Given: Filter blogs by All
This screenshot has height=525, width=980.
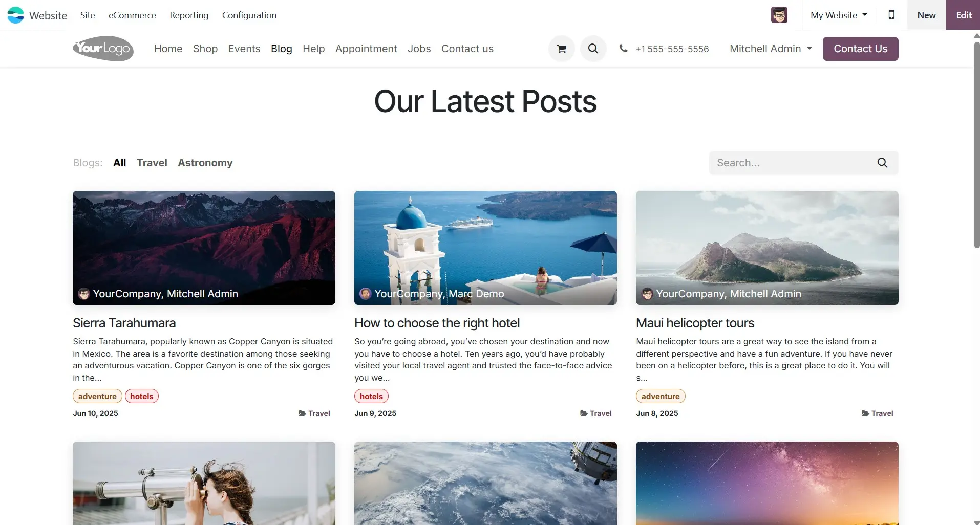Looking at the screenshot, I should point(119,163).
